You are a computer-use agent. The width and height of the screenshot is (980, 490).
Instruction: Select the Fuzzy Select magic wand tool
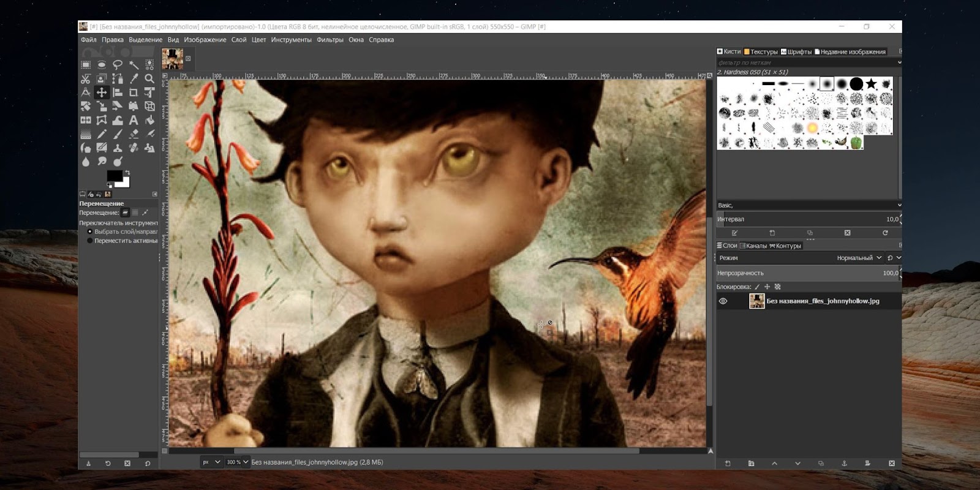(134, 64)
